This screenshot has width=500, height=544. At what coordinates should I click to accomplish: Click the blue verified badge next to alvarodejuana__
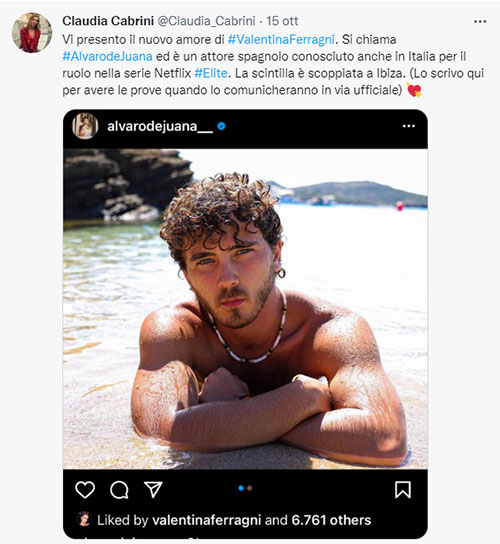pos(221,126)
